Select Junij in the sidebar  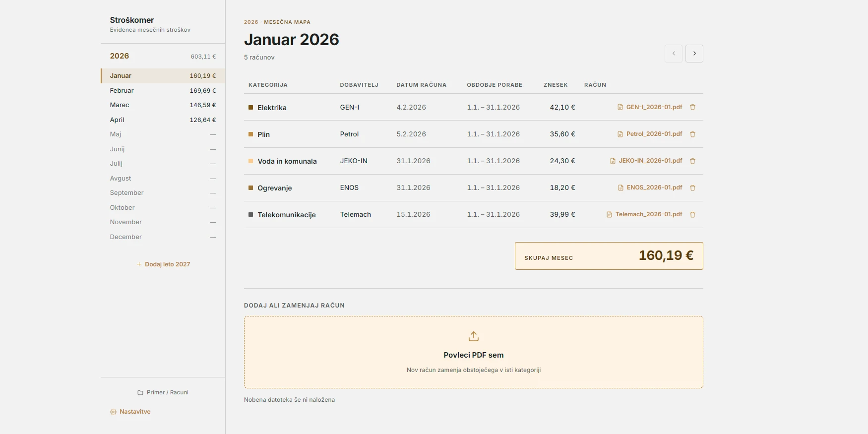163,149
